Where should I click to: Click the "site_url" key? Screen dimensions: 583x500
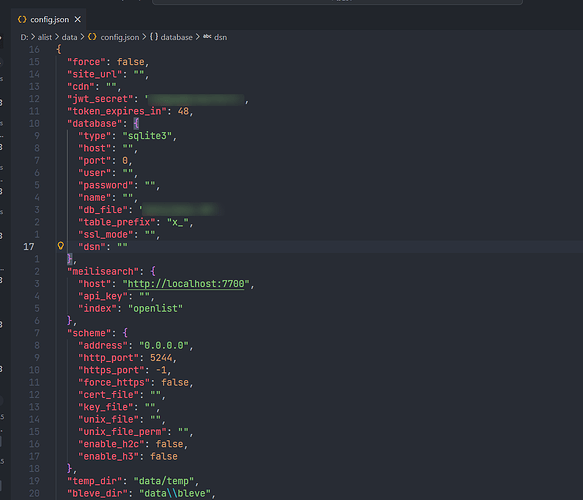click(x=94, y=74)
